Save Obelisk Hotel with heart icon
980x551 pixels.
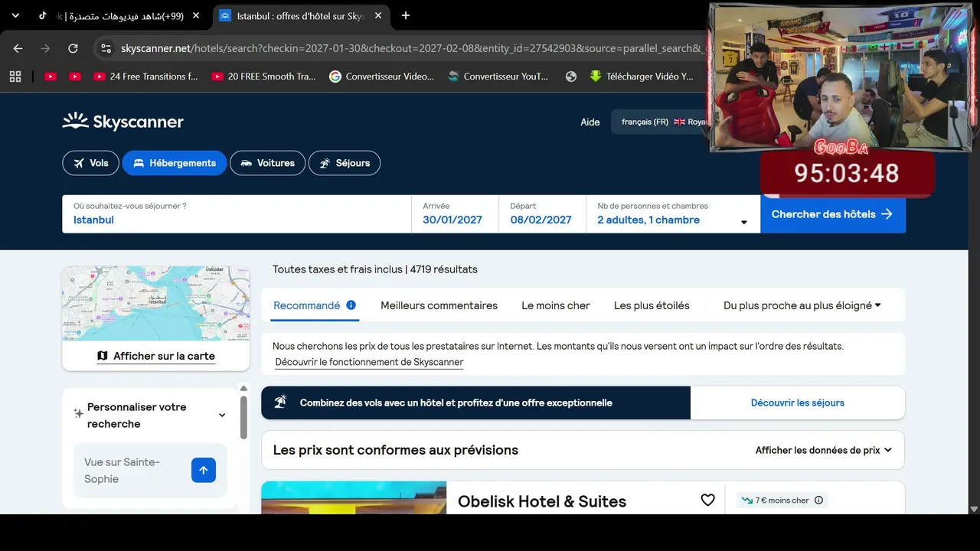(x=707, y=500)
